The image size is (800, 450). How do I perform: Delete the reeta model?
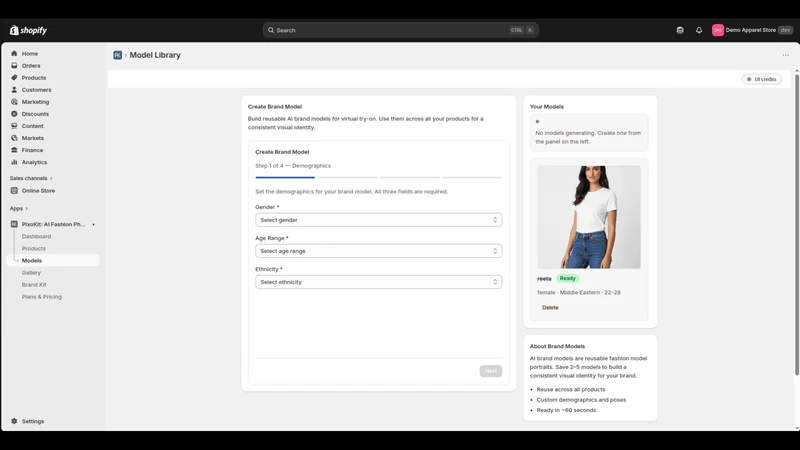tap(550, 308)
